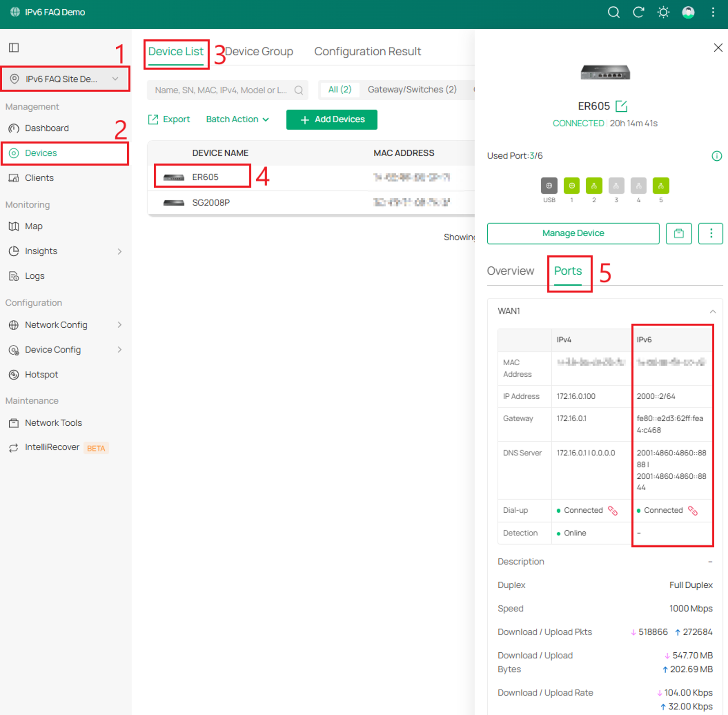Expand the Device Config chevron
728x715 pixels.
click(x=119, y=350)
